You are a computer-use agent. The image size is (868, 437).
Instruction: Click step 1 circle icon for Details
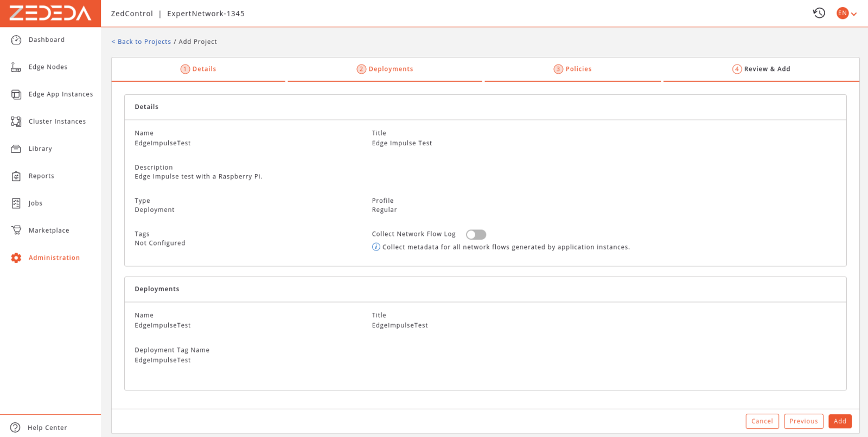click(185, 69)
